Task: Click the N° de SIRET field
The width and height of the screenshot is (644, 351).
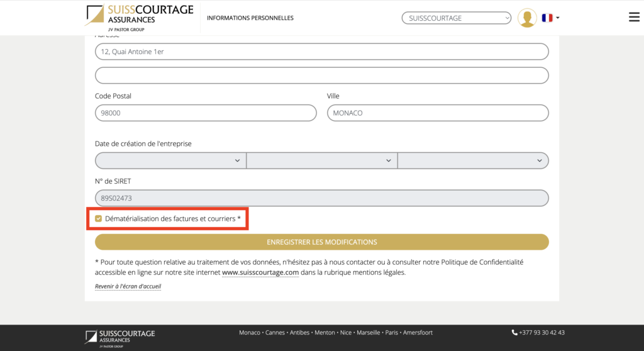Action: click(321, 198)
